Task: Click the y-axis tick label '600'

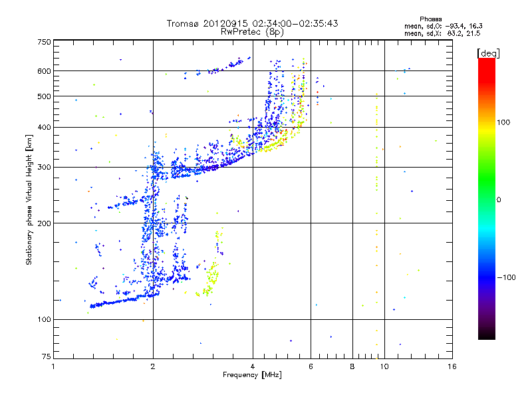Action: click(44, 71)
